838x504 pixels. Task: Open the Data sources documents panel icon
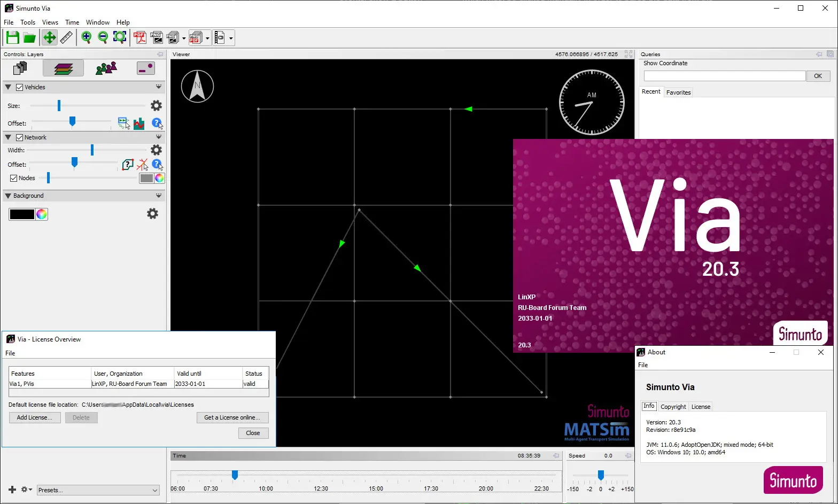point(20,68)
